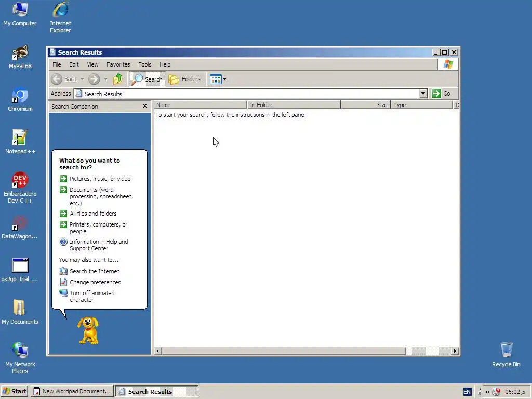Choose All files and folders search

coord(88,214)
